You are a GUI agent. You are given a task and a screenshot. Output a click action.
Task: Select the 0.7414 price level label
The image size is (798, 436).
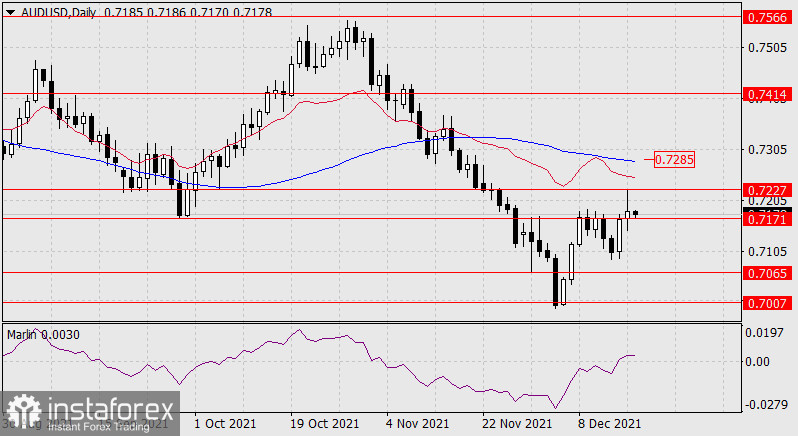pos(768,93)
